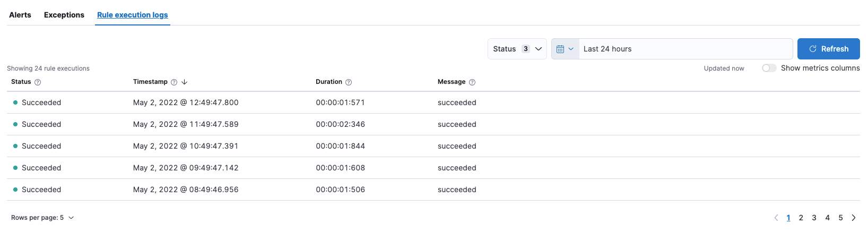Click the Message column help icon
Viewport: 868px width, 232px height.
pos(472,82)
